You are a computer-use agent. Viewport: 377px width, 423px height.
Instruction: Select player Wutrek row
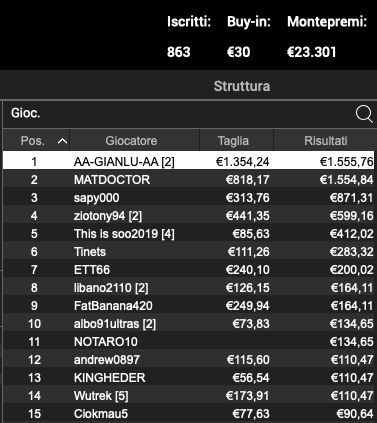coord(190,396)
